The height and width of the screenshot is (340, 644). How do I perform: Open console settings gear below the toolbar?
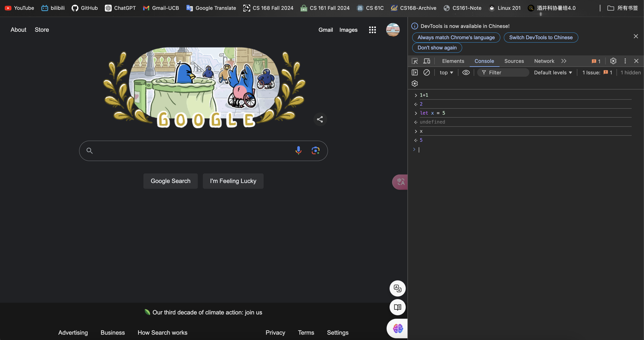[x=414, y=84]
